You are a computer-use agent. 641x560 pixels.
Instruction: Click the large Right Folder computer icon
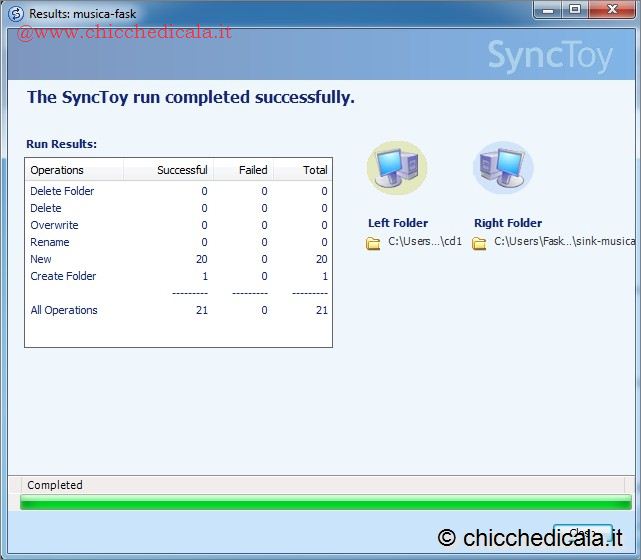tap(502, 168)
